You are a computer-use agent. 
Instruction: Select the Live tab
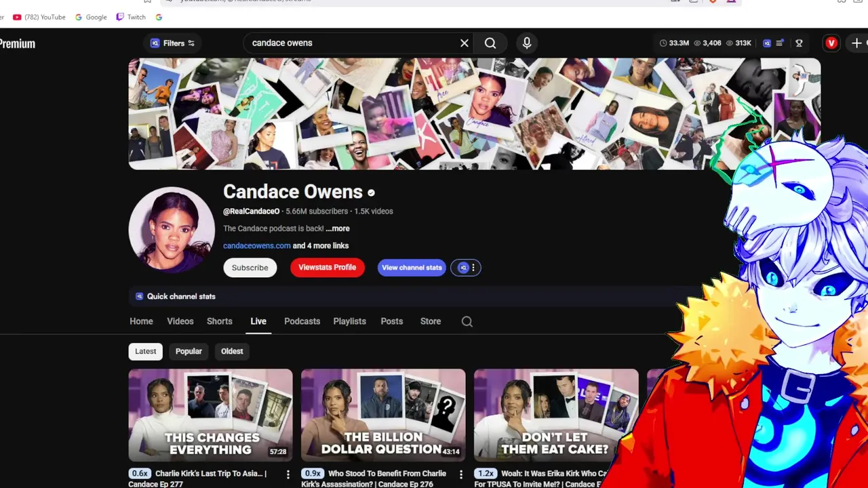tap(258, 321)
